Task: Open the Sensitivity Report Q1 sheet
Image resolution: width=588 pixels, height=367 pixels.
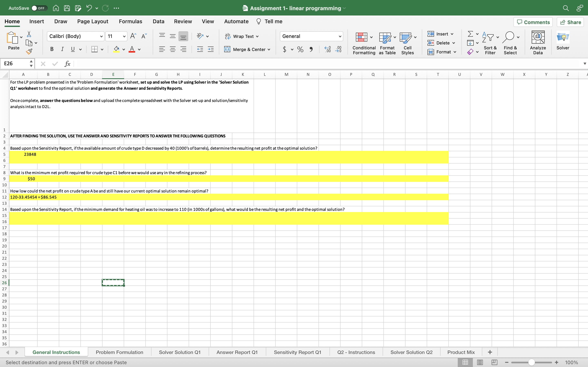Action: tap(297, 352)
